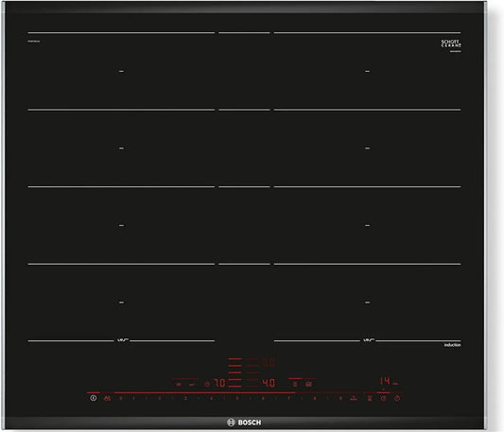
Task: Select the top zone display showing 0.0
Action: click(269, 363)
